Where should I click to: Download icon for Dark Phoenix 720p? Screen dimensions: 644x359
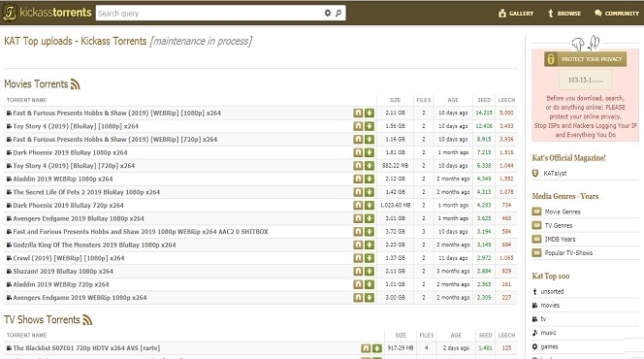pos(370,205)
